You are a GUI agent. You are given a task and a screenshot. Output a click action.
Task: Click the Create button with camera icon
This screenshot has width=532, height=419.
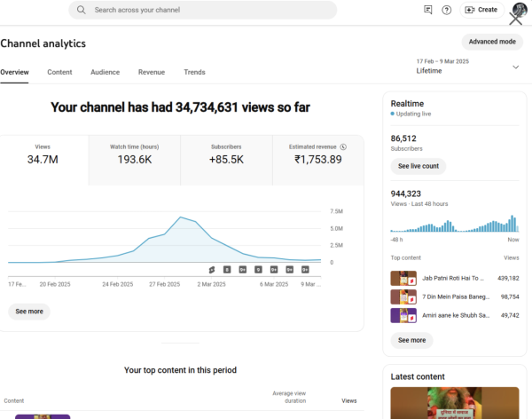point(481,10)
